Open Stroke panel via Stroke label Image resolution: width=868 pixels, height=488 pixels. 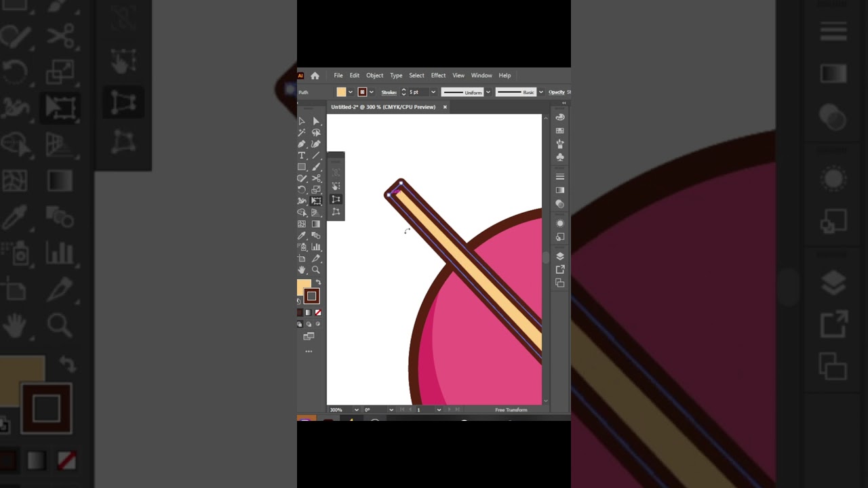pos(389,92)
